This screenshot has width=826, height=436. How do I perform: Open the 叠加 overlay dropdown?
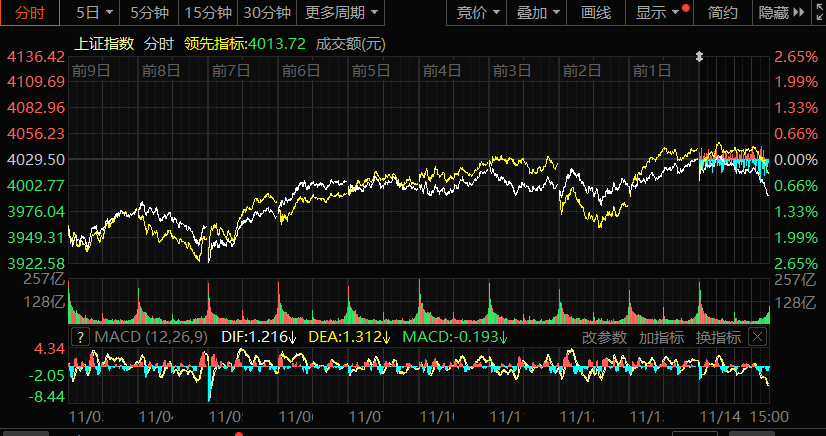click(538, 12)
